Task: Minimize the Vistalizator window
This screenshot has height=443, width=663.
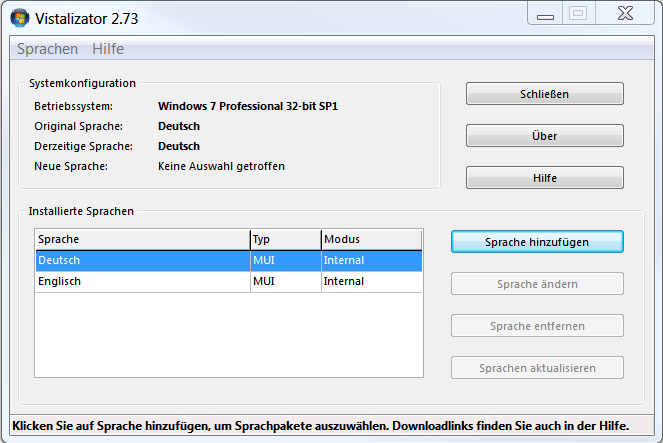Action: coord(545,13)
